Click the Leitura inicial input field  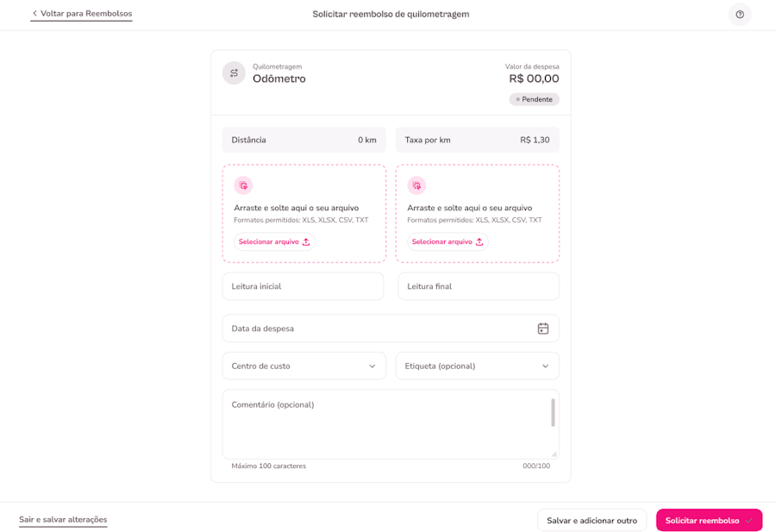[303, 285]
